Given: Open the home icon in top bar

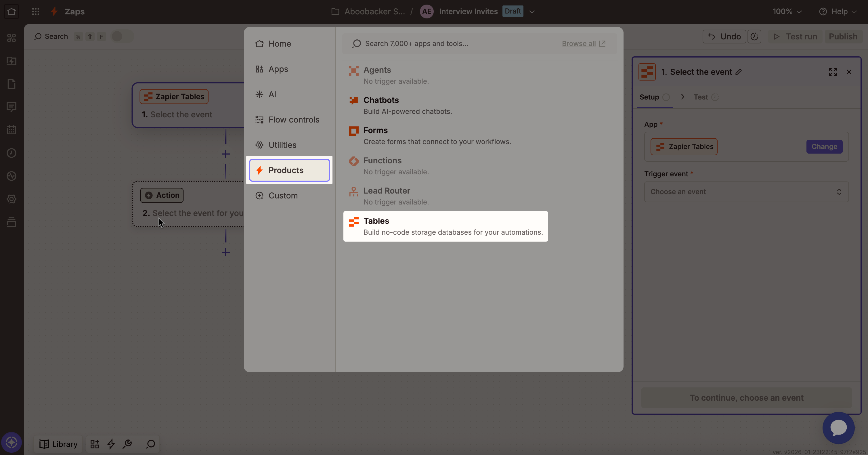Looking at the screenshot, I should tap(12, 12).
